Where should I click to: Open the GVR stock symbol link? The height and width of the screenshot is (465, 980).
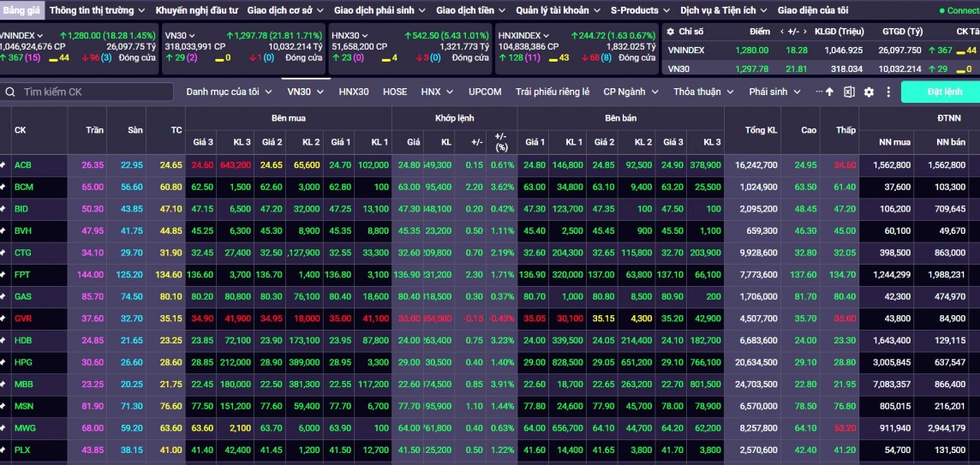pos(23,319)
